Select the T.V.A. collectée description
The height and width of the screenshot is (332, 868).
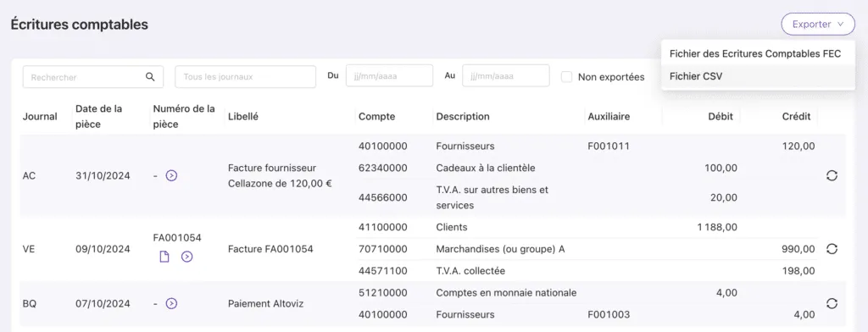tap(470, 271)
